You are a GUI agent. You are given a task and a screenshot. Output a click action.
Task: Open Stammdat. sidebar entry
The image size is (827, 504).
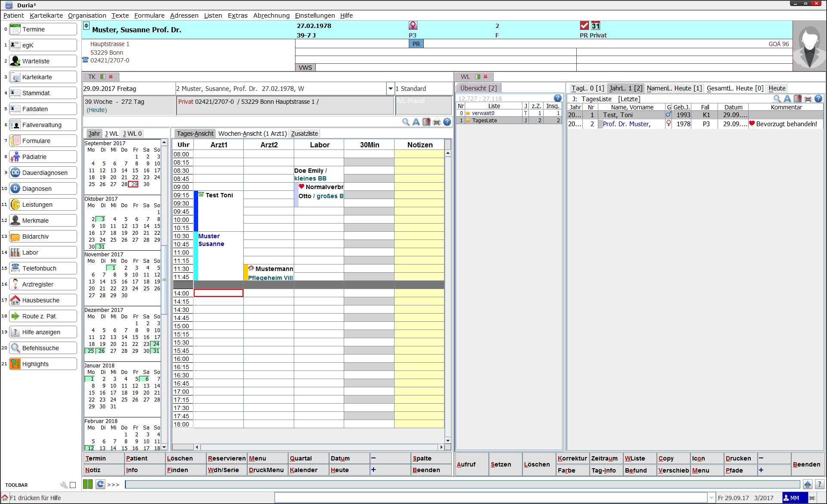(x=43, y=93)
